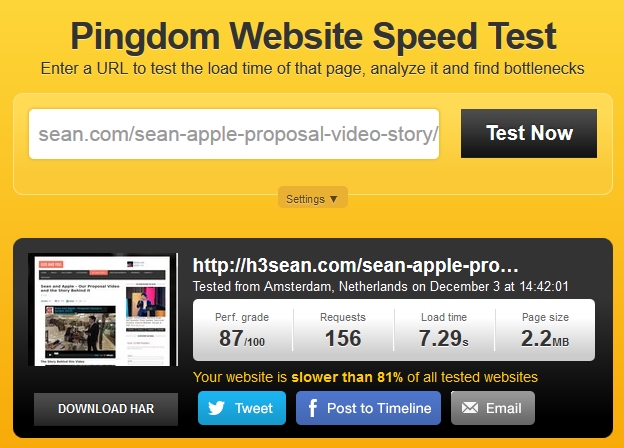Click the Load time 7.29s metric
Image resolution: width=624 pixels, height=448 pixels.
pyautogui.click(x=444, y=330)
